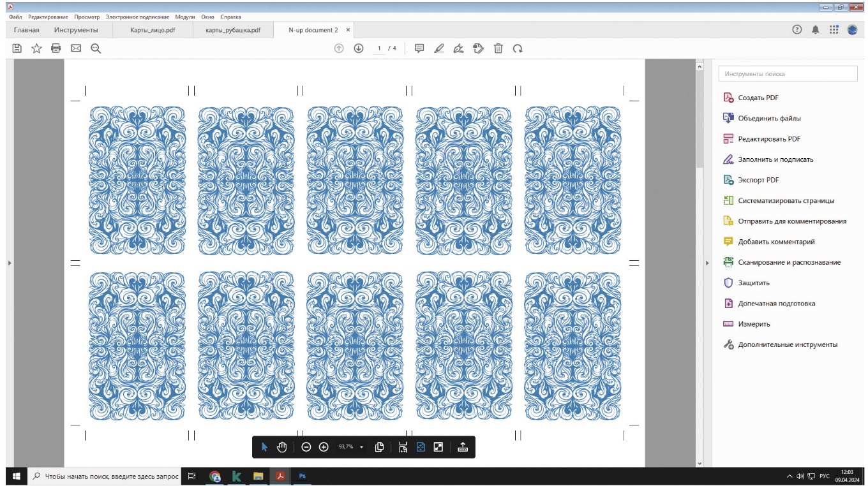
Task: Click the Инструменты поиска search field
Action: click(x=788, y=74)
